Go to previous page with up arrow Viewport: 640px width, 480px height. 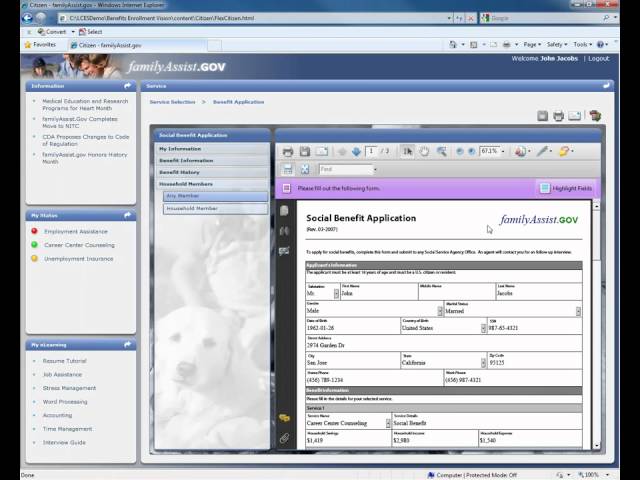(x=342, y=152)
